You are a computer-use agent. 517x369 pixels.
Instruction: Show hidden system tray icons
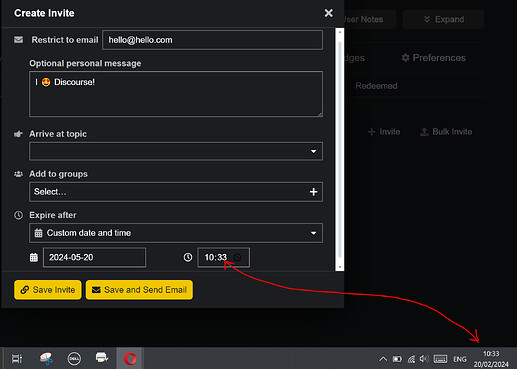click(383, 359)
